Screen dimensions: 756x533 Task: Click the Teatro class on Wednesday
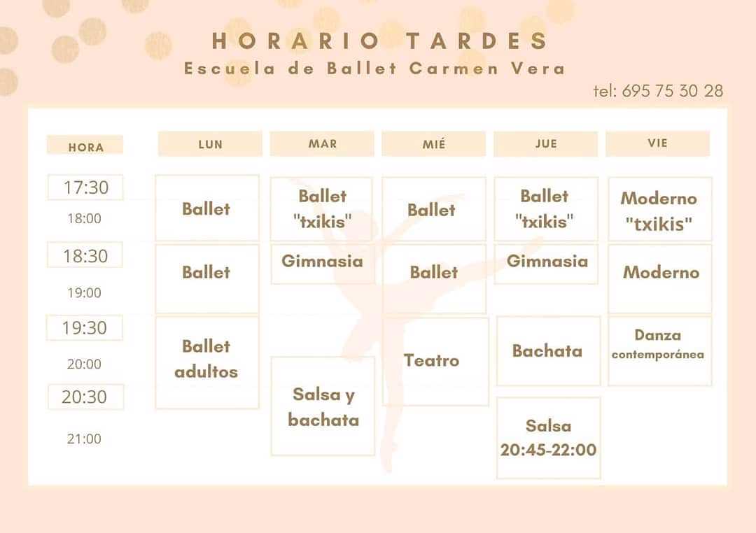[435, 362]
